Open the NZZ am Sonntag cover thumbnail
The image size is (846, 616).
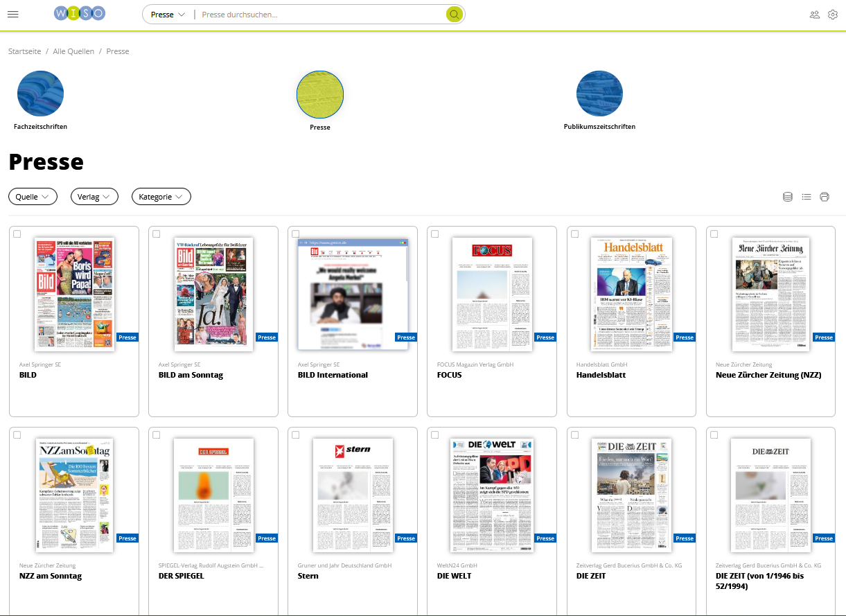click(75, 495)
